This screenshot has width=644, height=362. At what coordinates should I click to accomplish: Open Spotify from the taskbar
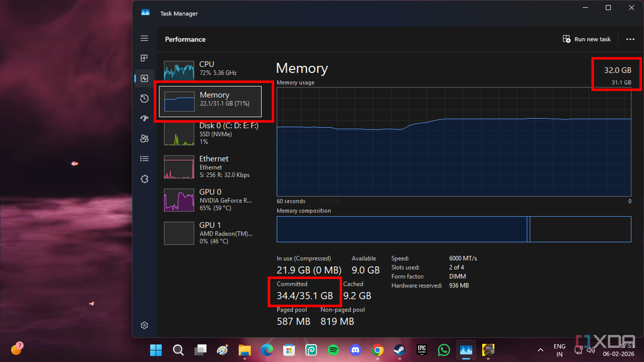(333, 350)
